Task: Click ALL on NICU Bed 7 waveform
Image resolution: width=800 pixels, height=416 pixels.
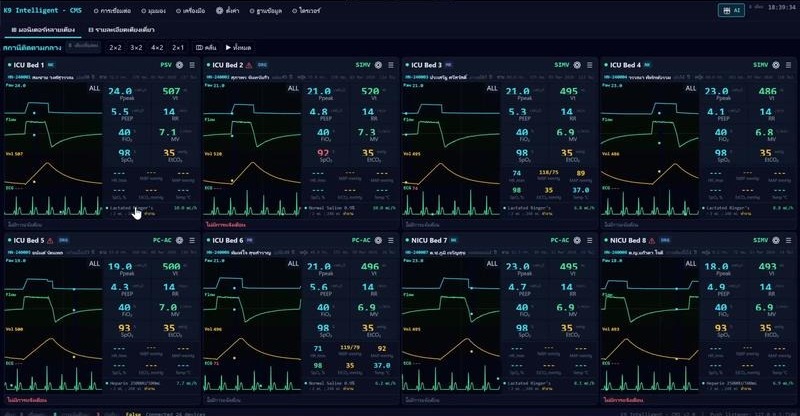Action: [492, 263]
